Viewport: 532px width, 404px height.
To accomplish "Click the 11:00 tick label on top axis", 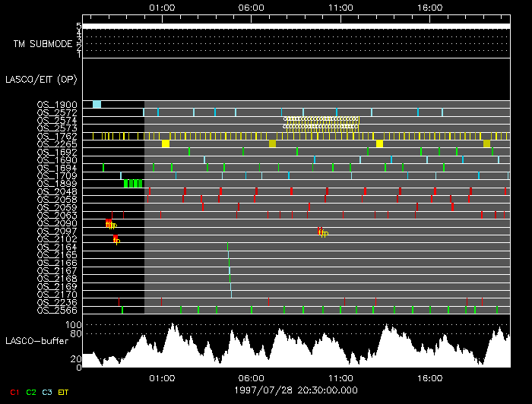I will 340,7.
